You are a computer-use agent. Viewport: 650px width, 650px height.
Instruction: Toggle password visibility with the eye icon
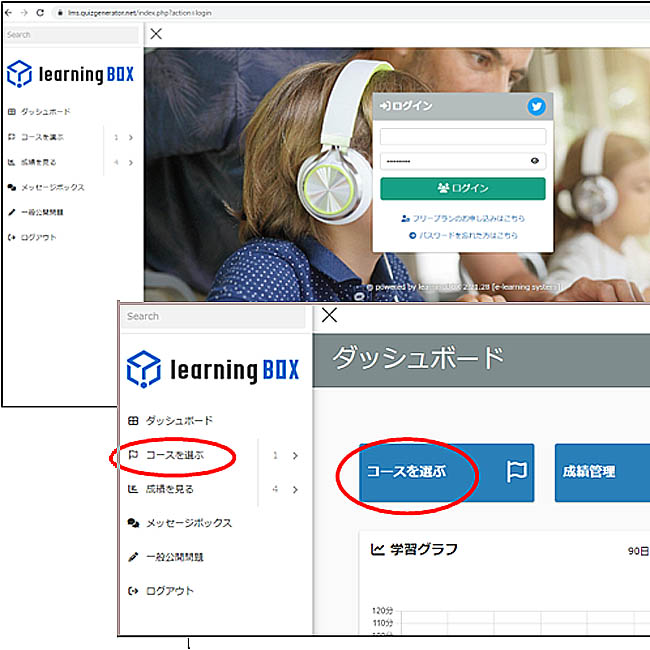pos(535,161)
